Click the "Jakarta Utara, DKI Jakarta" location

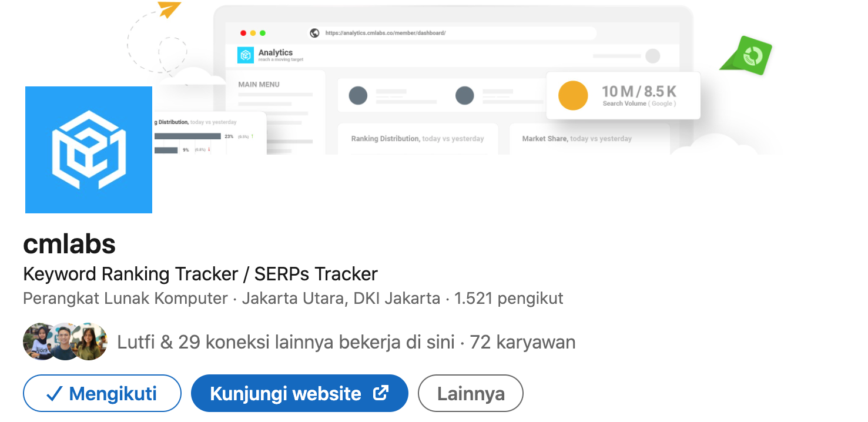pyautogui.click(x=341, y=298)
